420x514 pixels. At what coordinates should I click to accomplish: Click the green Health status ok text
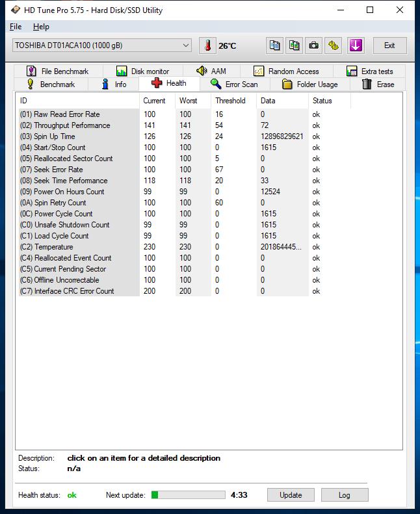tap(72, 495)
